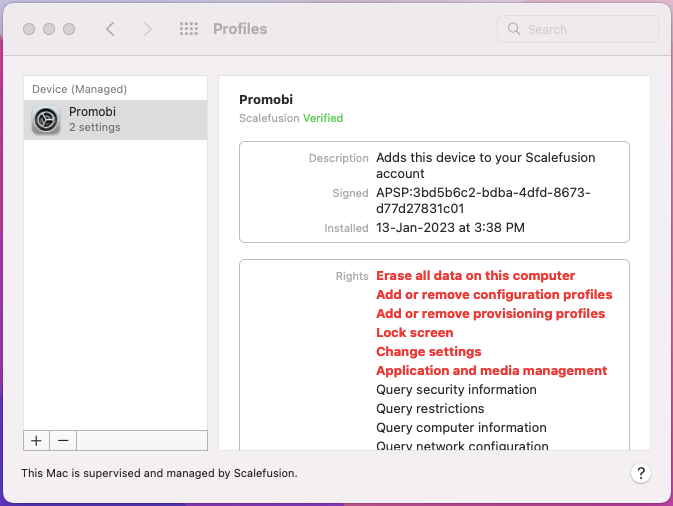
Task: Minimize the Profiles window
Action: click(x=49, y=29)
